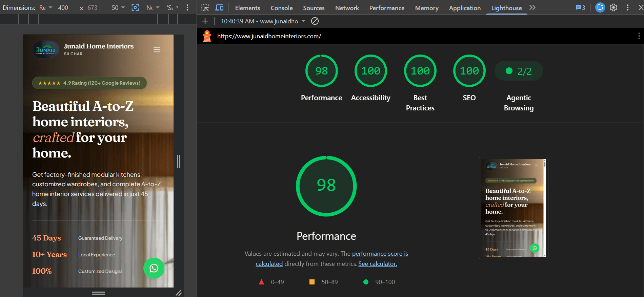This screenshot has height=297, width=644.
Task: Jump to Performance score gauge 98
Action: coord(321,71)
